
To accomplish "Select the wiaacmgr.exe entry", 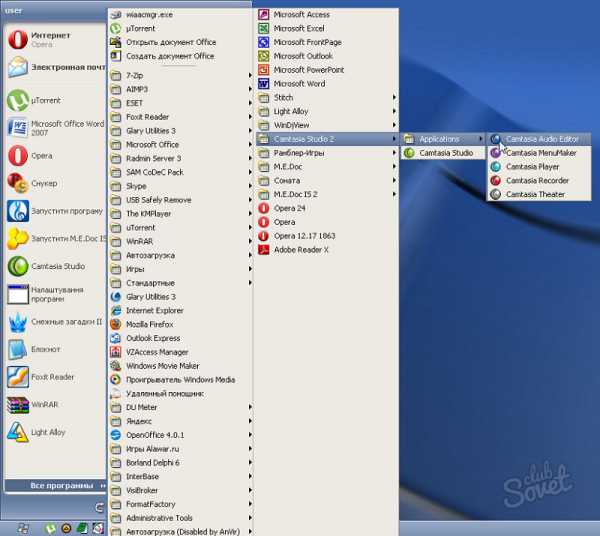I will [180, 15].
